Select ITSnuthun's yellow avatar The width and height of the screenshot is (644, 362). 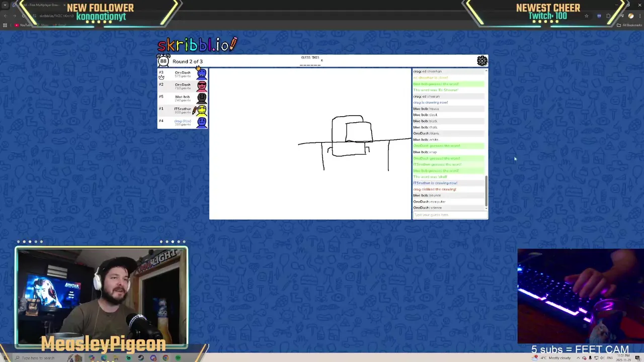202,110
